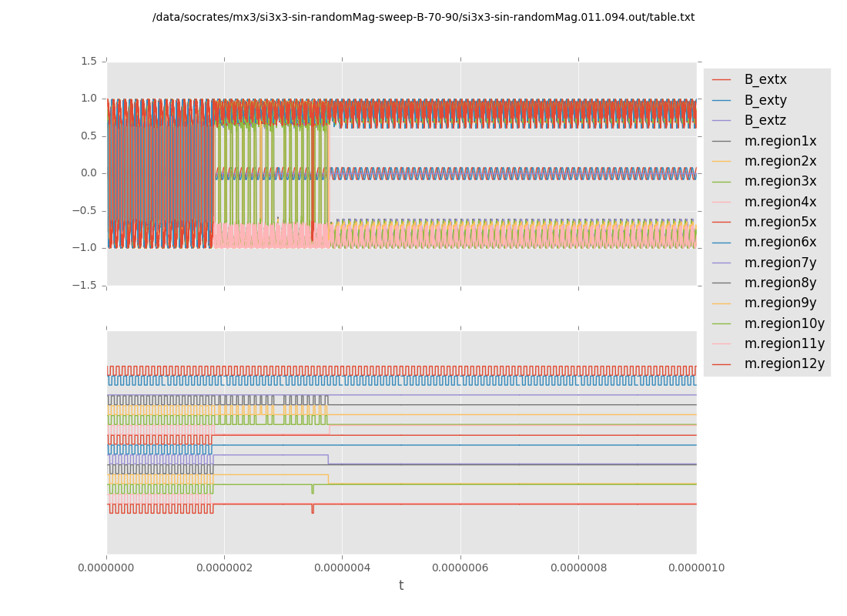Click the 0.0 y-axis tick label
The width and height of the screenshot is (847, 616).
tap(89, 173)
